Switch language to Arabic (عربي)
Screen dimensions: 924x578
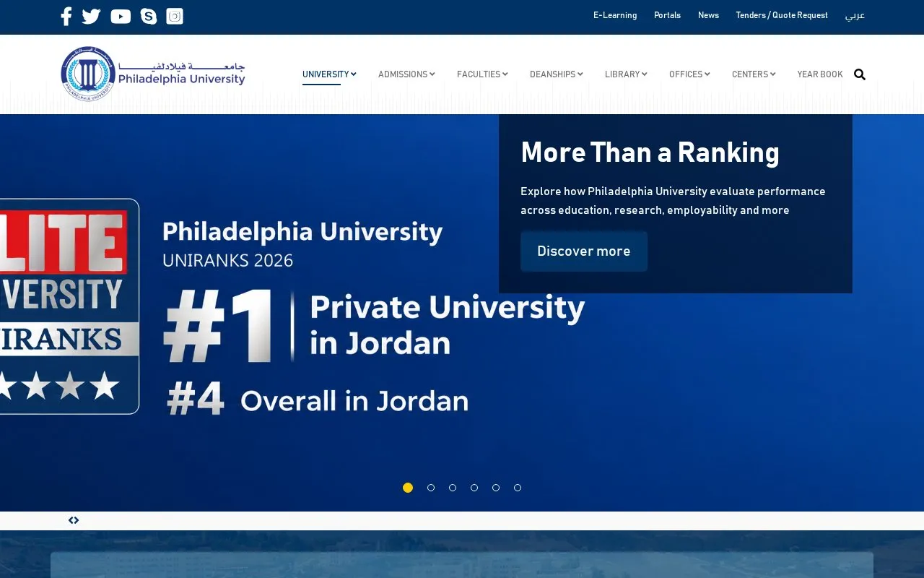(855, 15)
